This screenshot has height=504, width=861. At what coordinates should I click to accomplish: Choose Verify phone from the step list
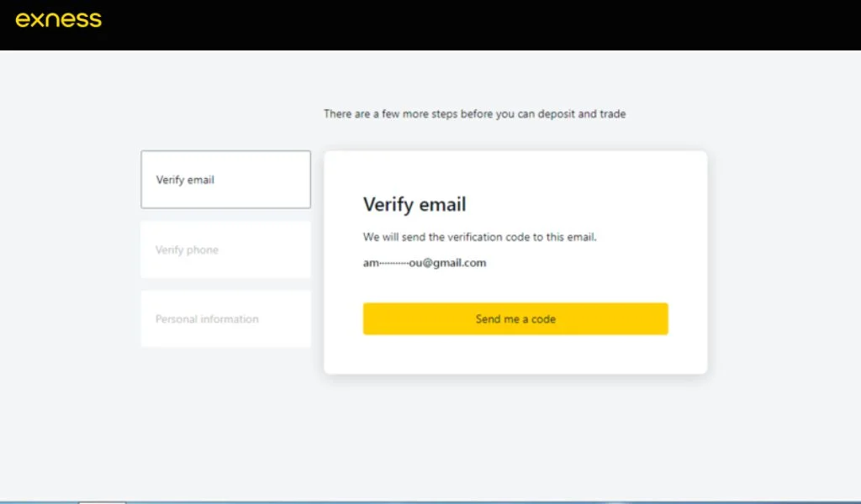225,249
